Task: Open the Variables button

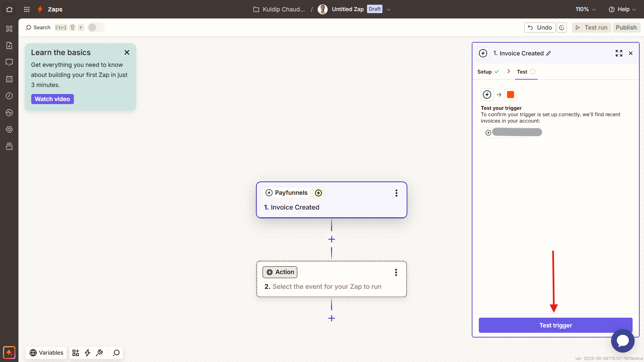Action: (46, 353)
